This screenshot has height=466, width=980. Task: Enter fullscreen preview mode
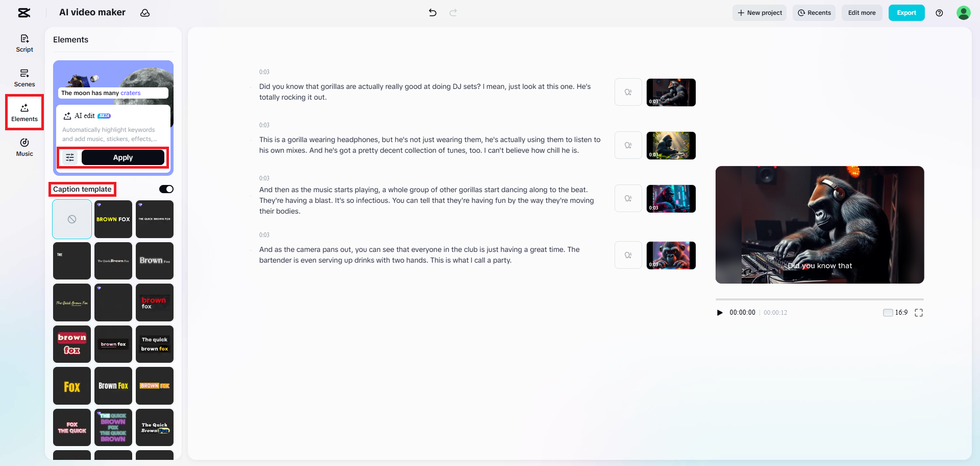(x=919, y=312)
